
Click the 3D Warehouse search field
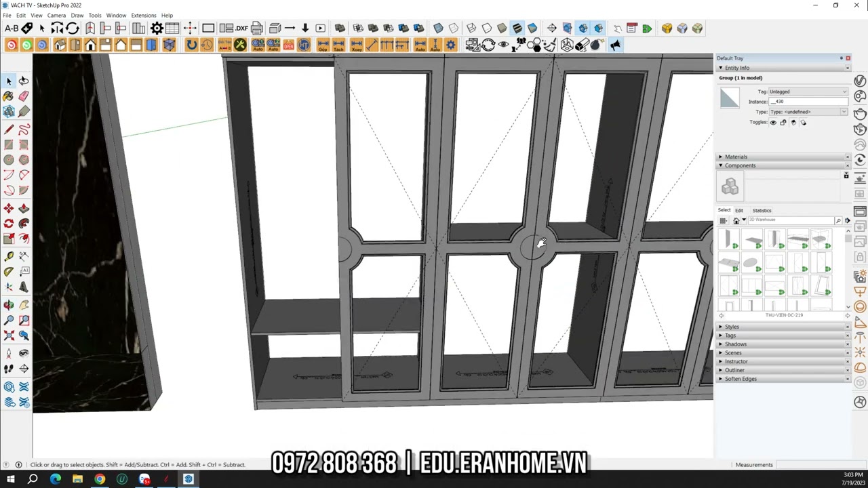click(790, 220)
